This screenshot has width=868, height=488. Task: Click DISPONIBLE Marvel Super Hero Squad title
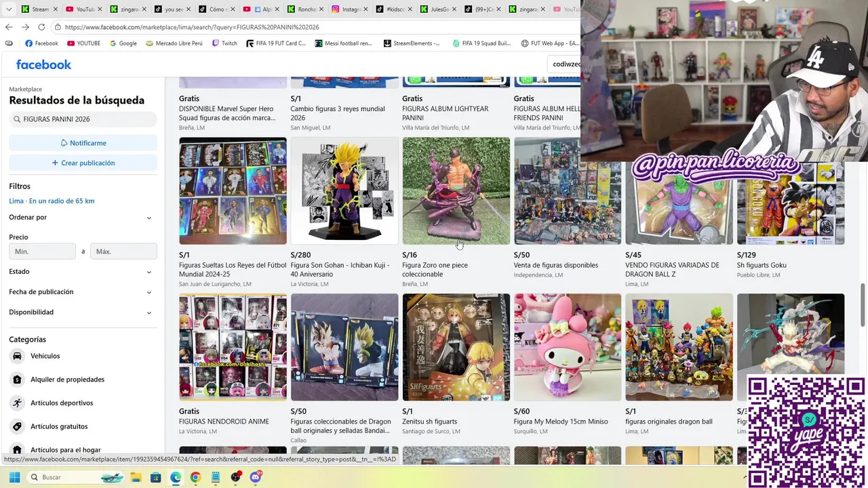tap(227, 113)
